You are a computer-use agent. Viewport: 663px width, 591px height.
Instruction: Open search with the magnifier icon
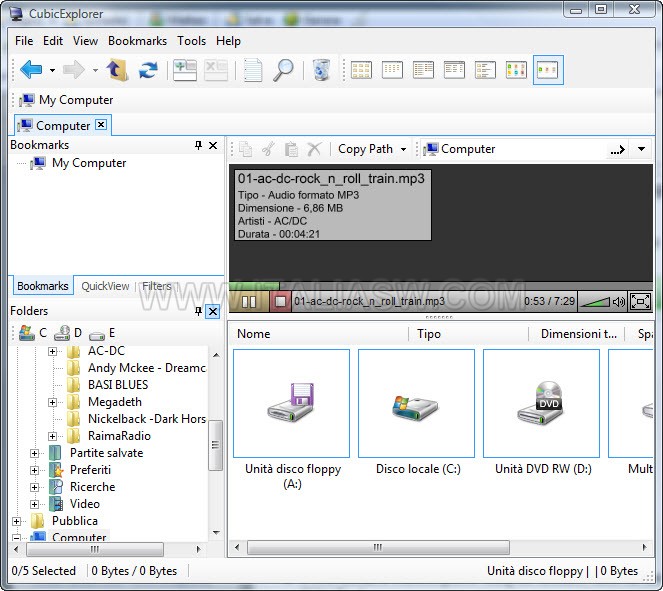click(283, 69)
